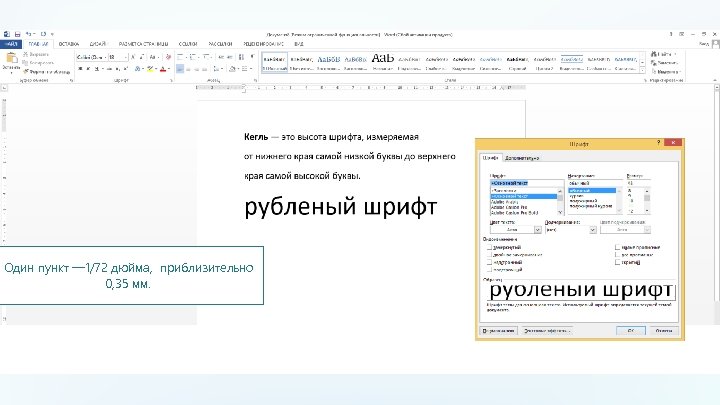Click the Shading paint bucket icon
The image size is (720, 405).
(x=232, y=69)
